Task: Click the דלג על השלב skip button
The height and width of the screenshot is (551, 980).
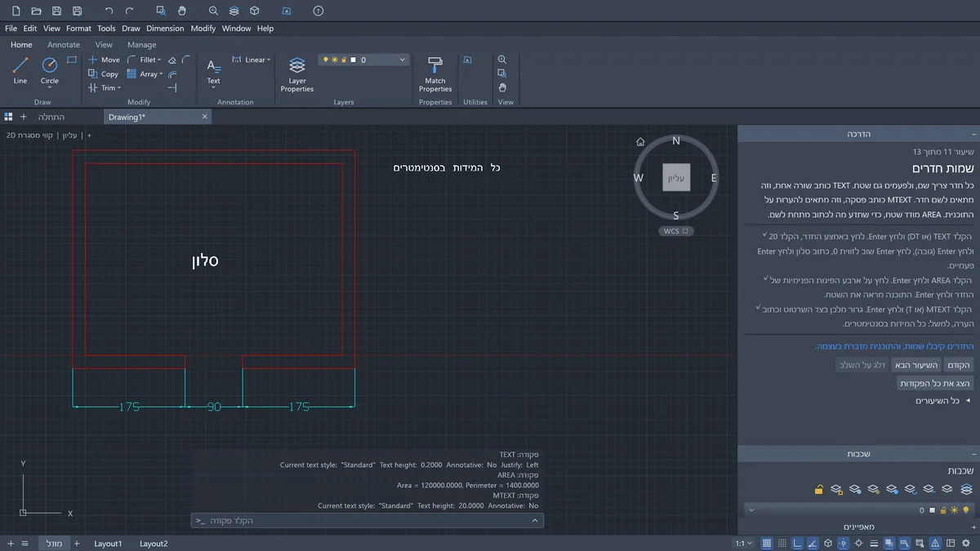Action: point(862,365)
